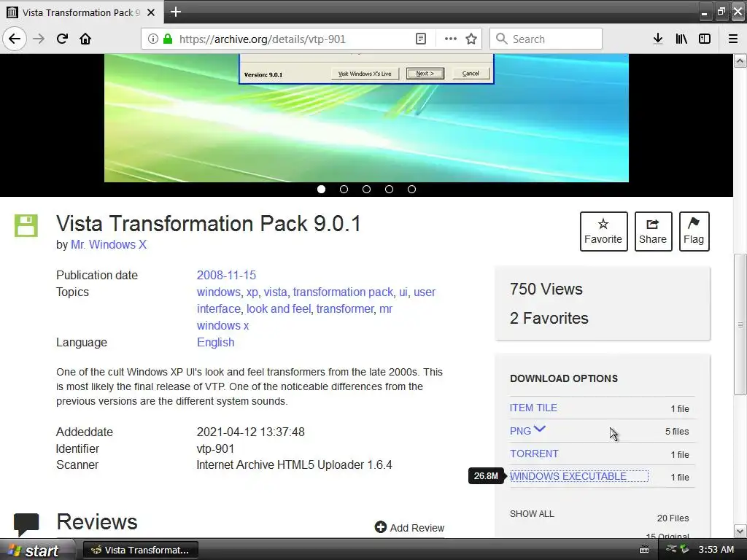Click the Reviews speech bubble icon
747x560 pixels.
point(26,524)
